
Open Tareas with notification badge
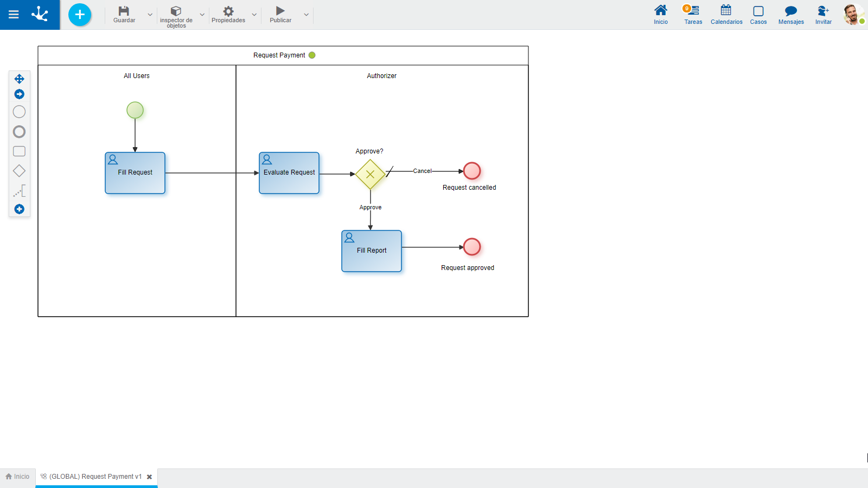coord(692,15)
